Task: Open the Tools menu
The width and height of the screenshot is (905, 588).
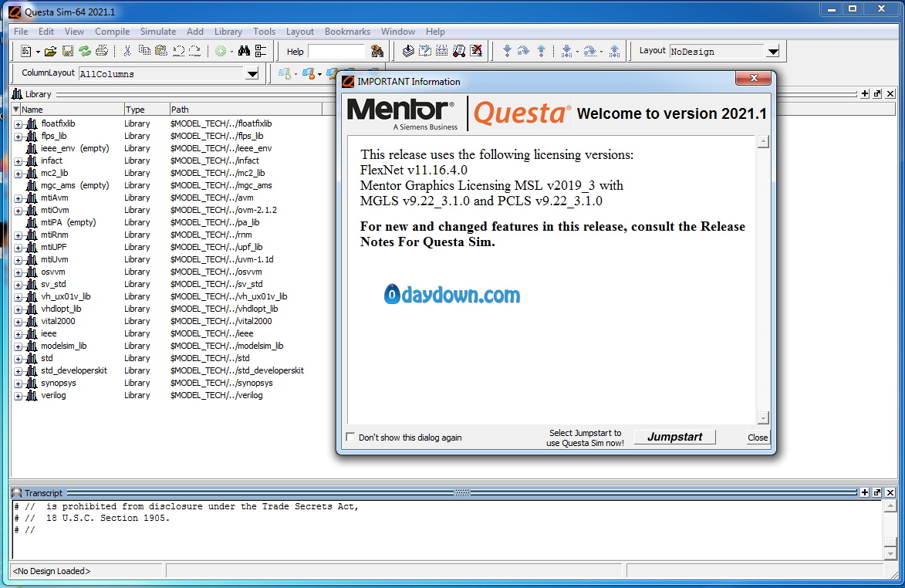Action: [x=264, y=31]
